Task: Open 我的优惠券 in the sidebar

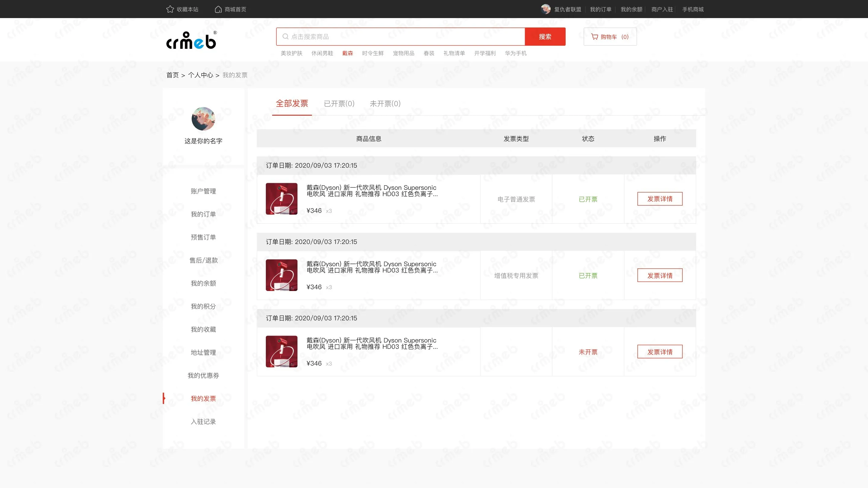Action: pyautogui.click(x=203, y=376)
